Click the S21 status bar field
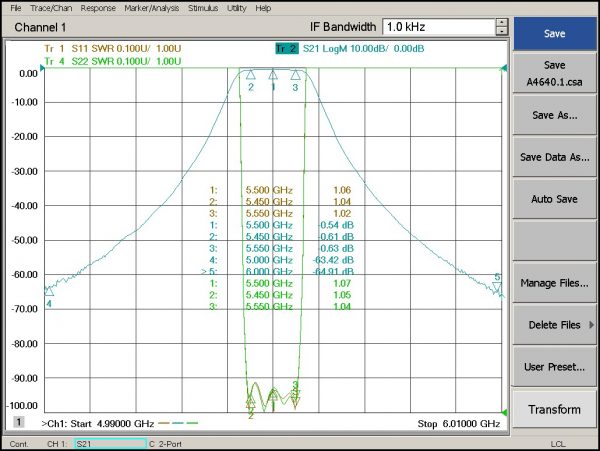Screen dimensions: 600x451 pyautogui.click(x=110, y=444)
